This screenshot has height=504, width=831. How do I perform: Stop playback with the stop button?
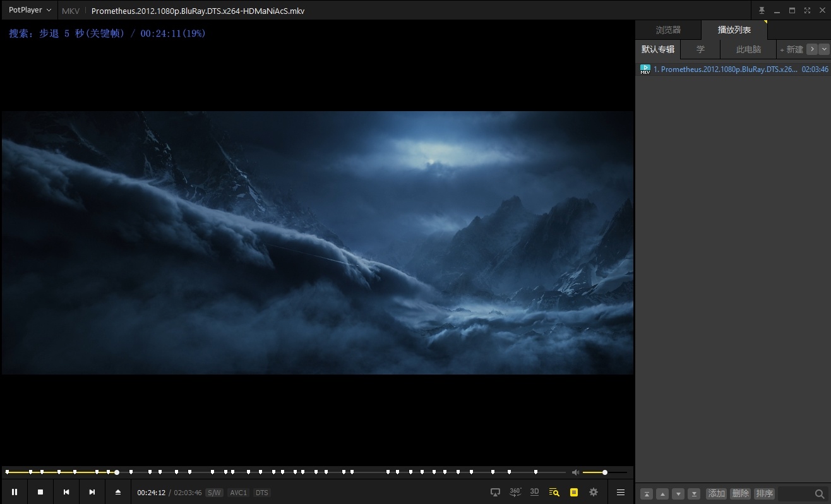(40, 492)
